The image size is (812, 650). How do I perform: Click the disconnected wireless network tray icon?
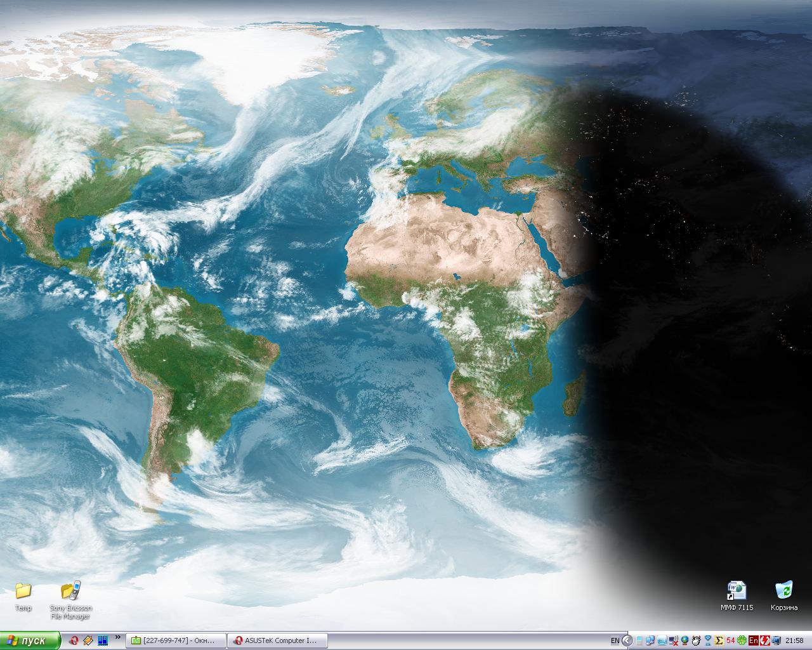(x=674, y=640)
